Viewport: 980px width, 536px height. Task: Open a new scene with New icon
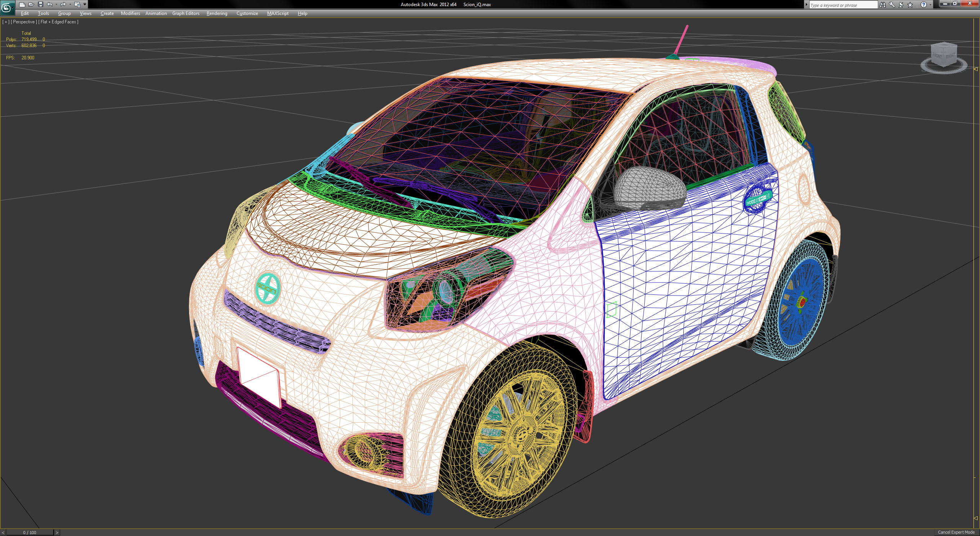click(22, 4)
